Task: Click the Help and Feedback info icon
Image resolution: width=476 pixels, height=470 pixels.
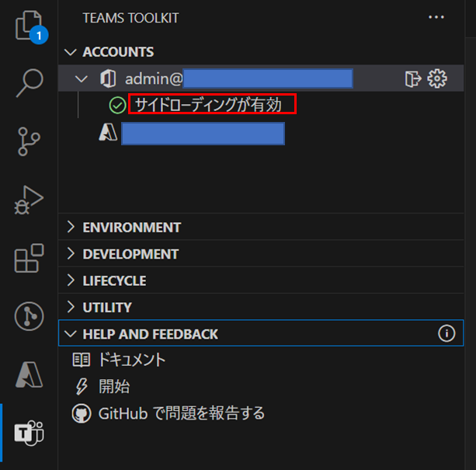Action: [x=446, y=333]
